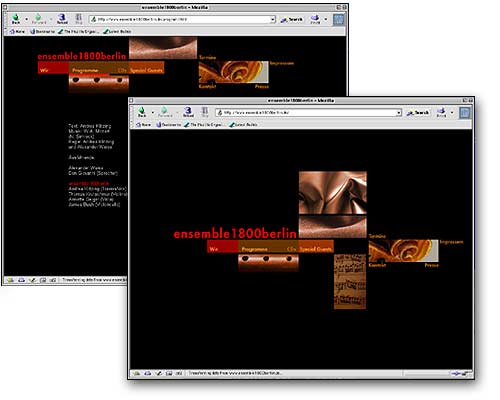This screenshot has width=500, height=400.
Task: Open Print dropdown arrow in front window
Action: [x=452, y=113]
